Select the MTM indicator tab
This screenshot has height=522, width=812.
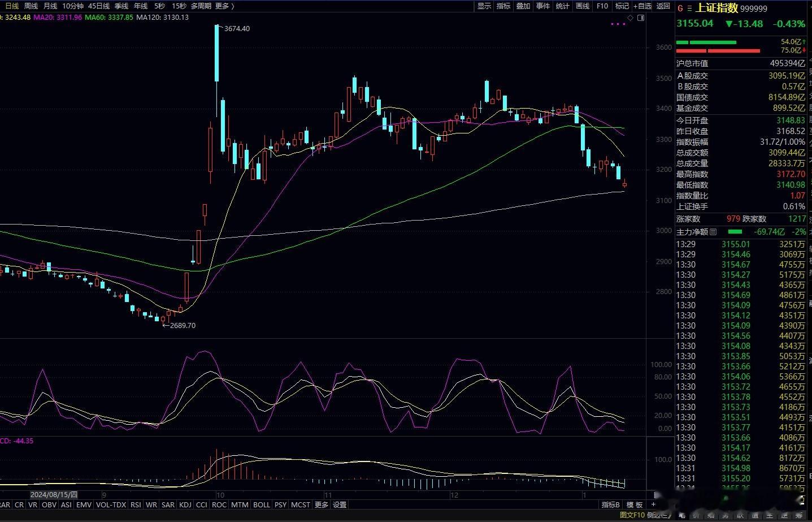240,504
